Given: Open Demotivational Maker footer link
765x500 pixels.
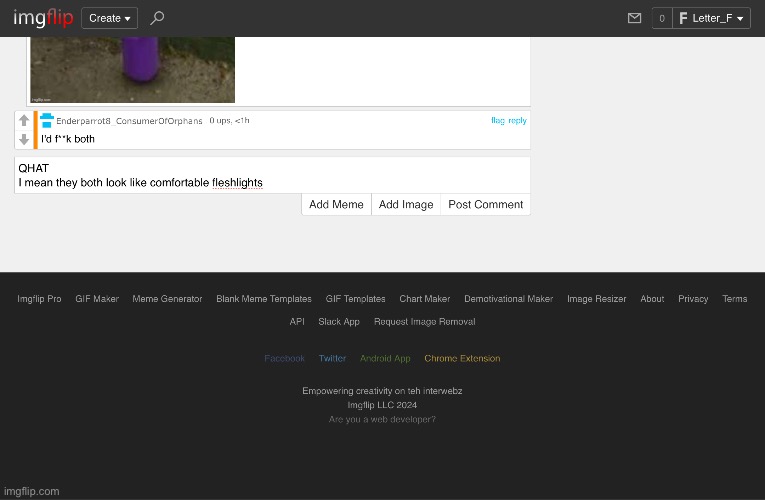Looking at the screenshot, I should tap(509, 299).
